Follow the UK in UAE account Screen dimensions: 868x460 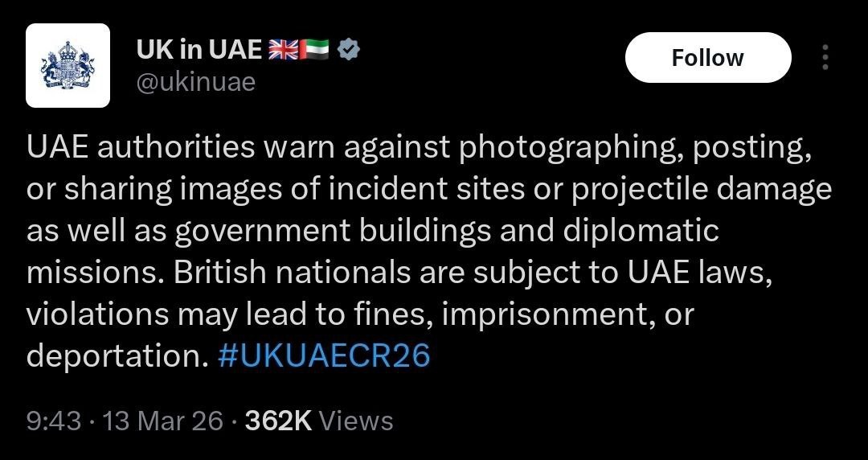click(708, 58)
